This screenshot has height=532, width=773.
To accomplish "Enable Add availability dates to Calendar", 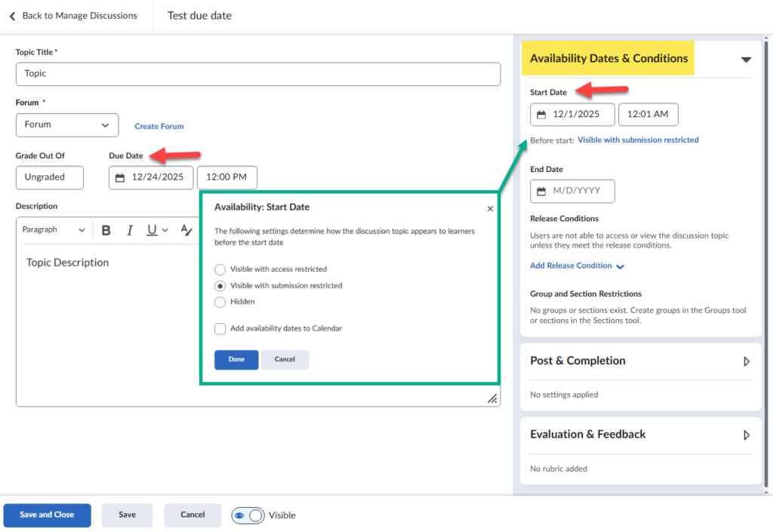I will tap(220, 329).
